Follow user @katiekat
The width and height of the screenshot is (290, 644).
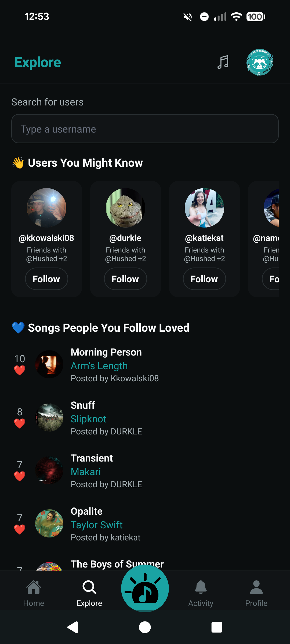(204, 279)
